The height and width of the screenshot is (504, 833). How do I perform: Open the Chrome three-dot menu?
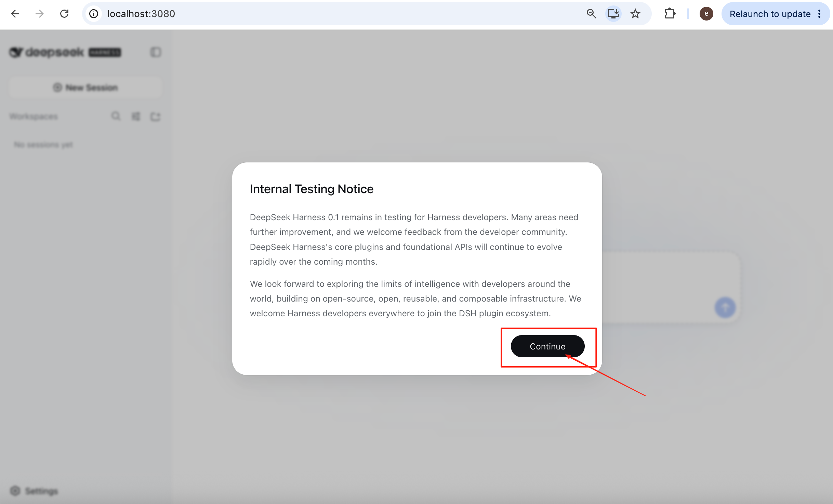pyautogui.click(x=819, y=14)
